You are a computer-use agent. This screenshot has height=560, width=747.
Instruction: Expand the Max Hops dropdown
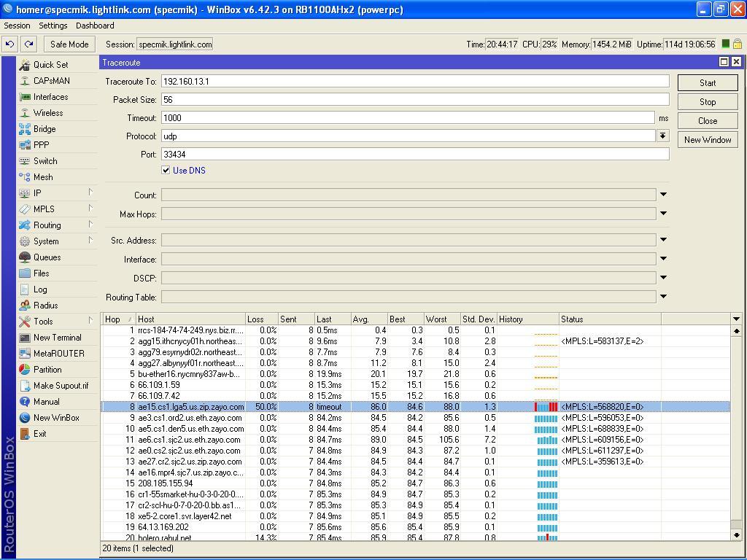[x=662, y=212]
